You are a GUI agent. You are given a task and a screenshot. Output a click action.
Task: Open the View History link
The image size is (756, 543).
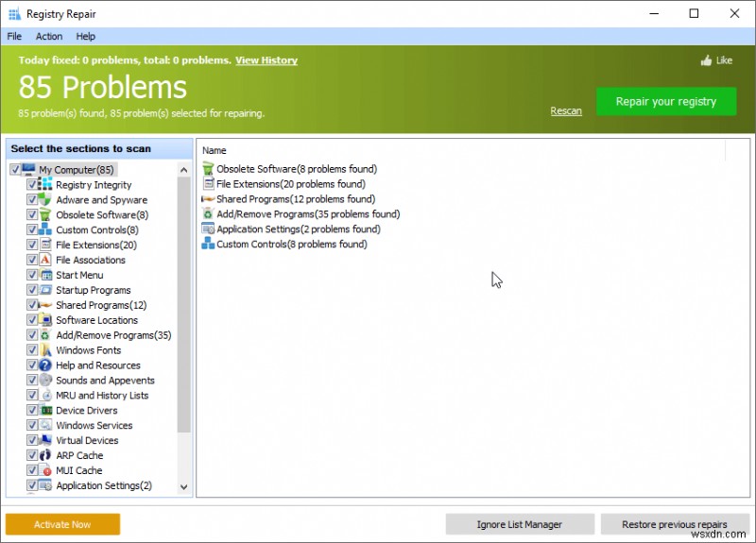[x=266, y=60]
